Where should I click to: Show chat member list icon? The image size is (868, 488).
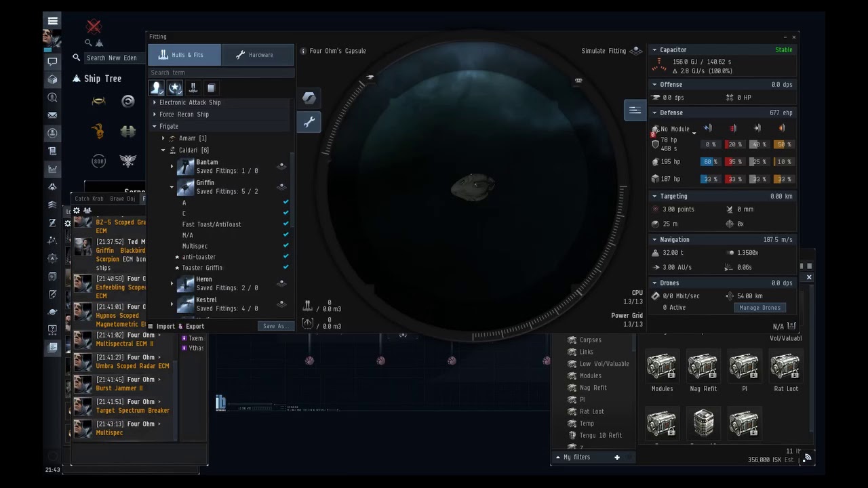pos(87,211)
